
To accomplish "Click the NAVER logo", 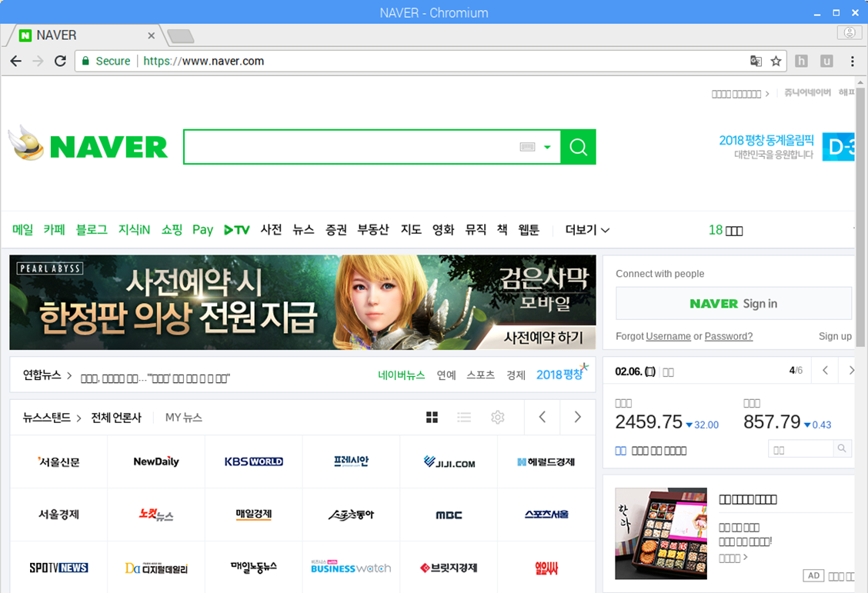I will pyautogui.click(x=108, y=147).
